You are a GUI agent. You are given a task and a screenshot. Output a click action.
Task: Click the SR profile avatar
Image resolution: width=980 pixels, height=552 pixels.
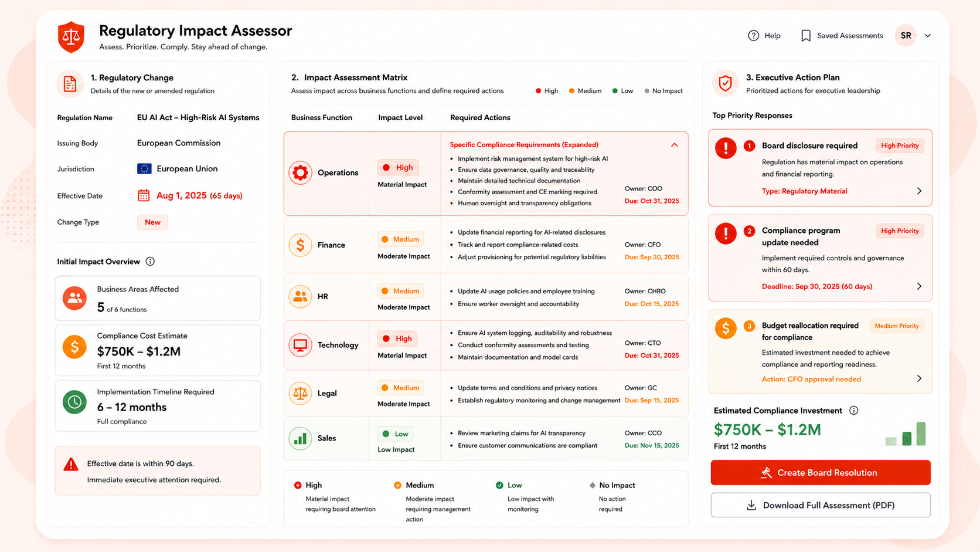(x=906, y=36)
